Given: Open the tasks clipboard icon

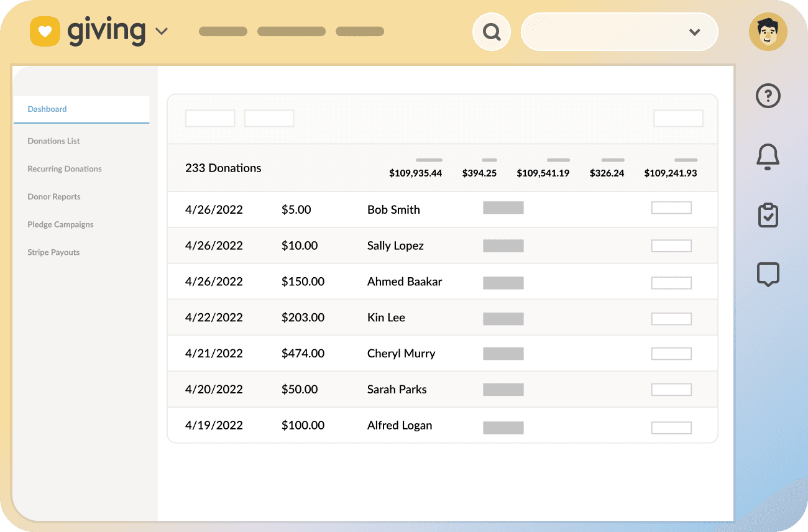Looking at the screenshot, I should tap(768, 215).
